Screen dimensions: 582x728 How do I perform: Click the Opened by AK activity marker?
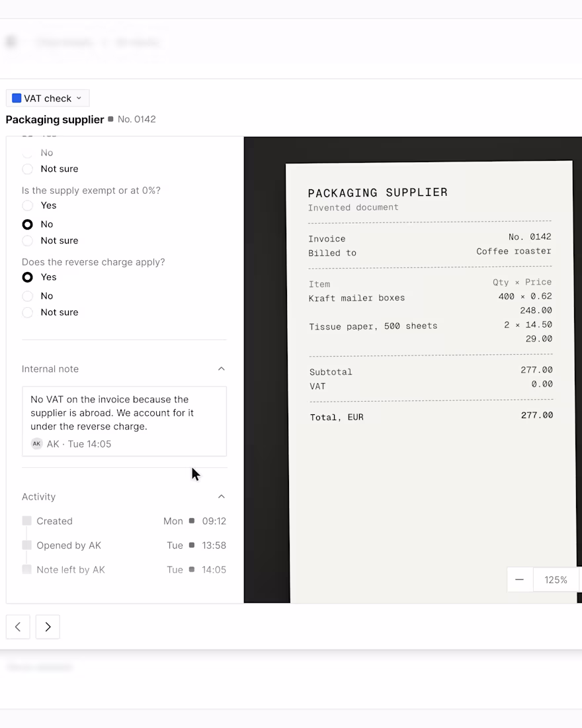[x=27, y=545]
